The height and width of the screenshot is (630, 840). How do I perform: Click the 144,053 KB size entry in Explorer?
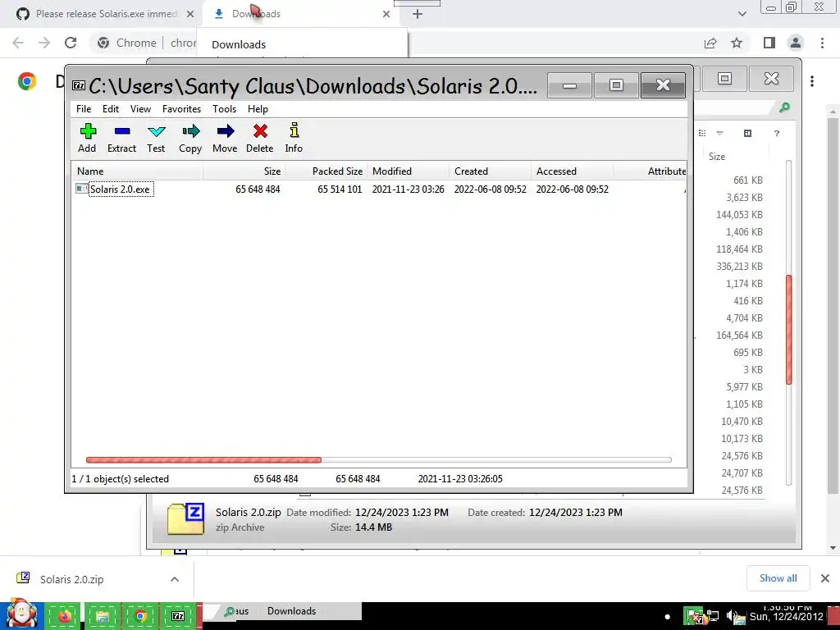[x=739, y=214]
